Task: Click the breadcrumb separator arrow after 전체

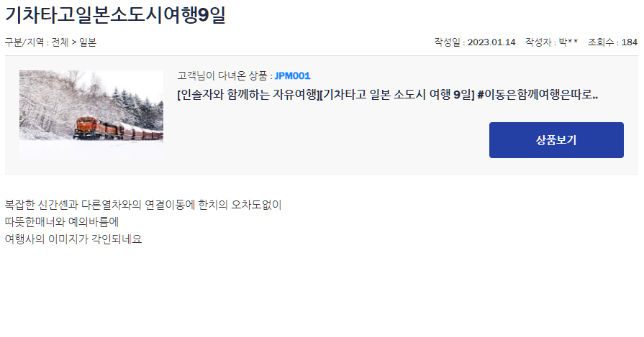Action: [x=74, y=42]
